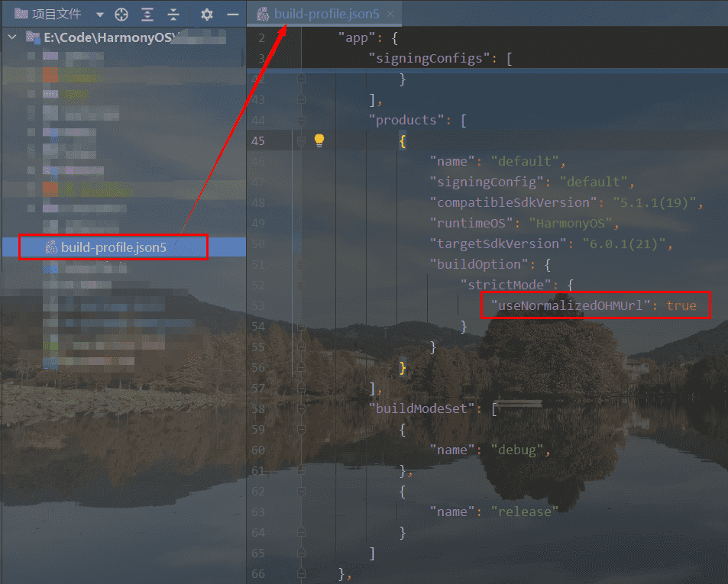Select build-profile.json5 in the project tree
This screenshot has width=728, height=584.
[114, 247]
